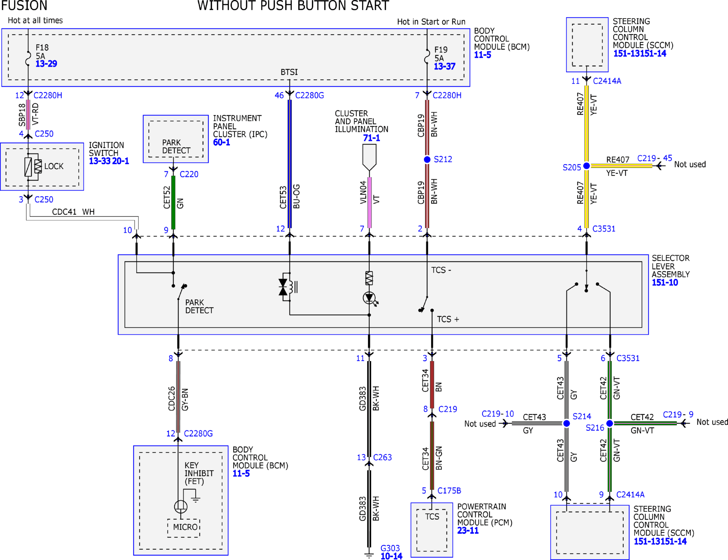
Task: Select the C219- 45 connector label
Action: click(x=655, y=158)
